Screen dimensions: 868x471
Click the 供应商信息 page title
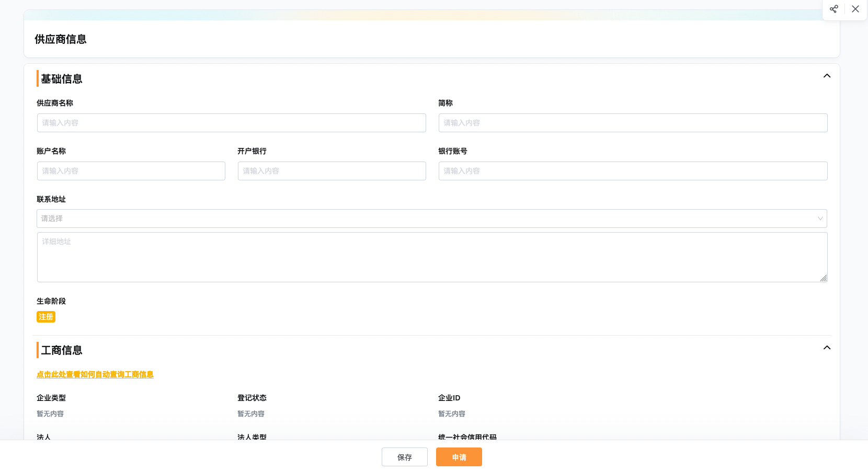(x=61, y=39)
